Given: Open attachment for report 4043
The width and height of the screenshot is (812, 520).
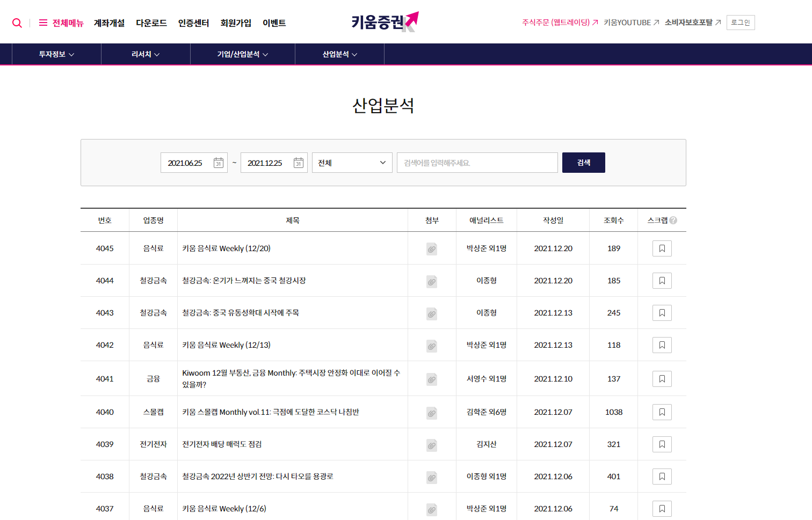Looking at the screenshot, I should point(432,313).
